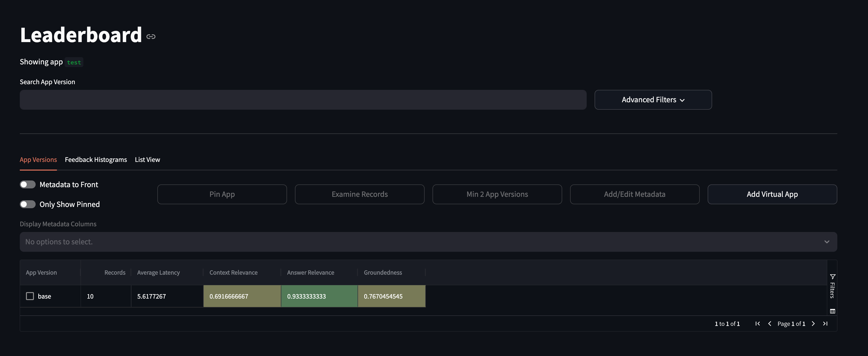This screenshot has height=356, width=868.
Task: Click the Add Virtual App button
Action: [772, 194]
